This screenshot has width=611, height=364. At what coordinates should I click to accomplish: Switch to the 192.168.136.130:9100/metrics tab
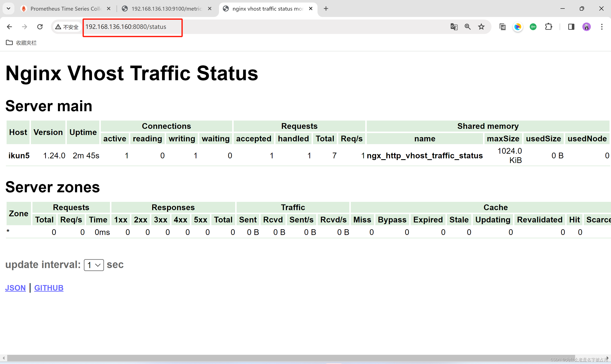167,9
